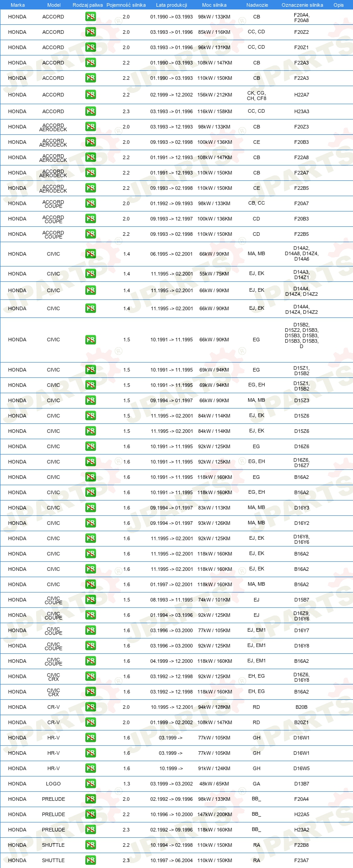Click the fuel icon in the D16Y3 Civic row

[x=90, y=508]
